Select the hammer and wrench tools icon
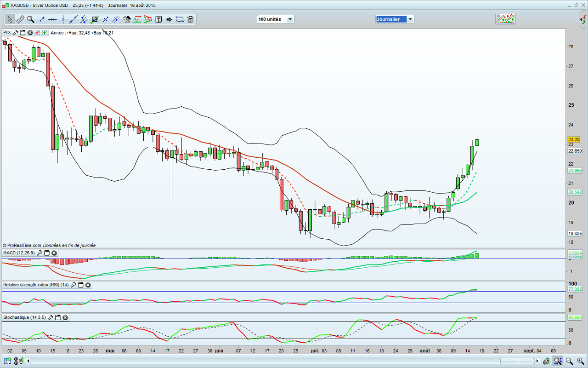The width and height of the screenshot is (588, 368). [127, 19]
